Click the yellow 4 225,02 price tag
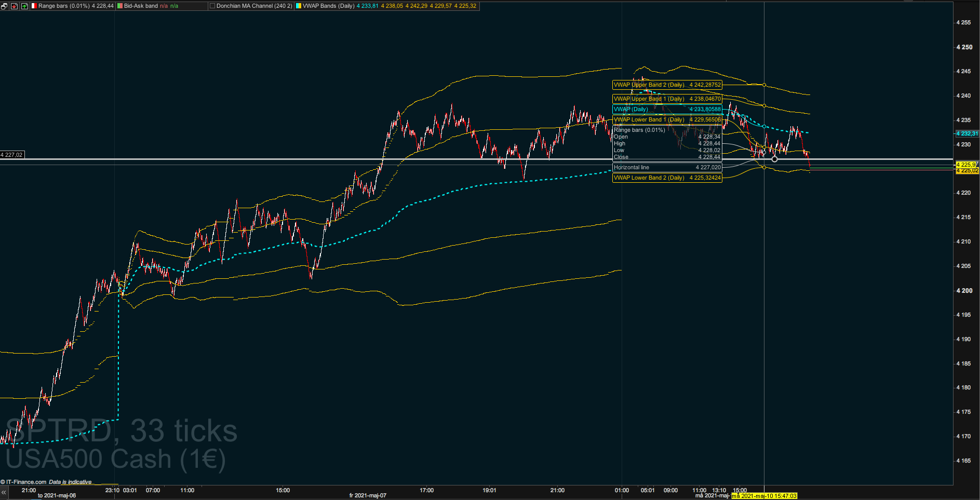Screen dimensions: 980x500 point(968,170)
